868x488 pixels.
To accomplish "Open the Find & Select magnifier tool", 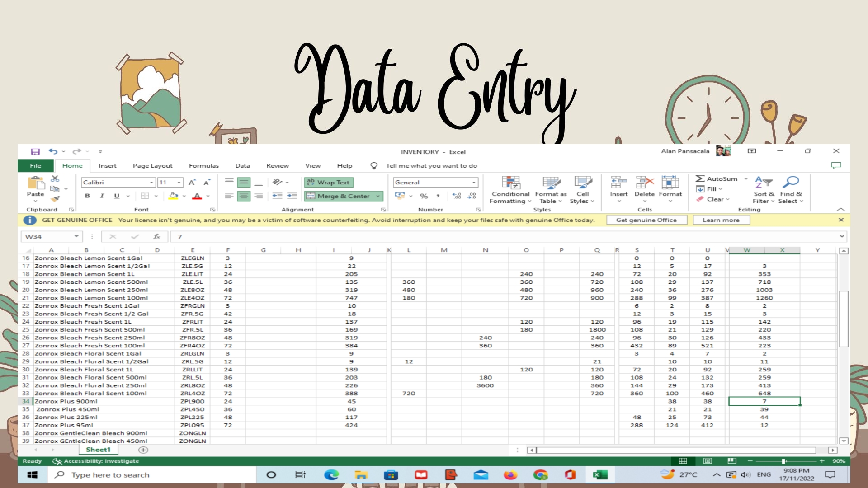I will pyautogui.click(x=791, y=183).
